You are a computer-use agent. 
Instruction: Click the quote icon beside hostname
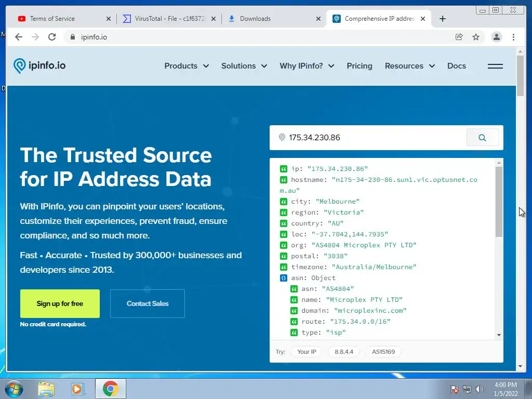tap(283, 179)
